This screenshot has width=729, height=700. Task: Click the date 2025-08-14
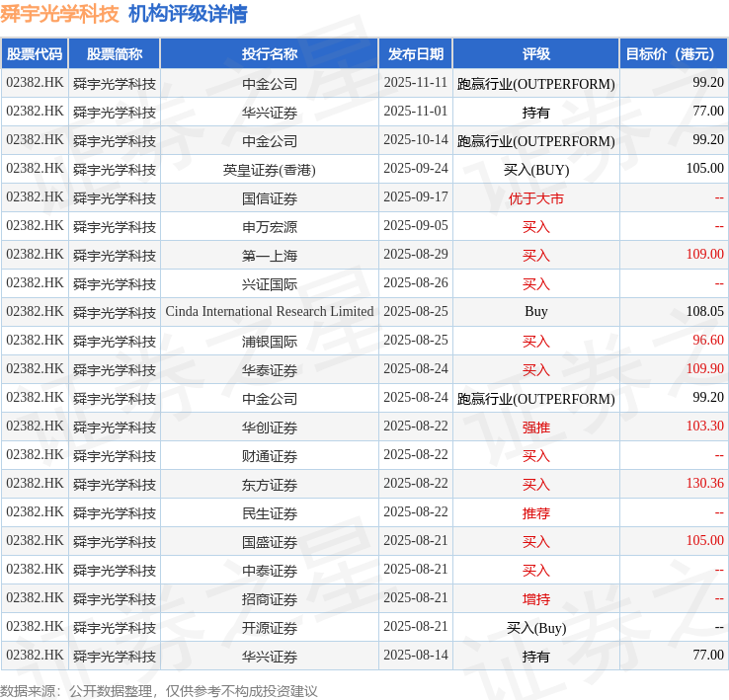(416, 655)
